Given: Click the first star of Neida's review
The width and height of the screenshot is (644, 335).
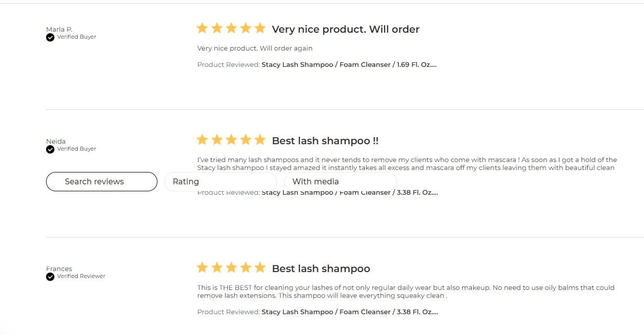Looking at the screenshot, I should [x=202, y=140].
